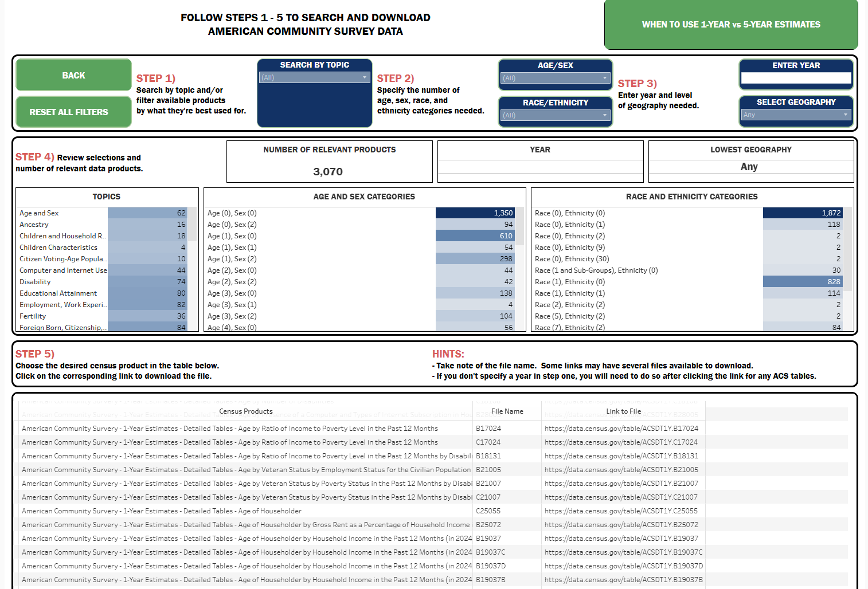Open the Age/Sex filter dropdown
This screenshot has height=589, width=868.
556,78
